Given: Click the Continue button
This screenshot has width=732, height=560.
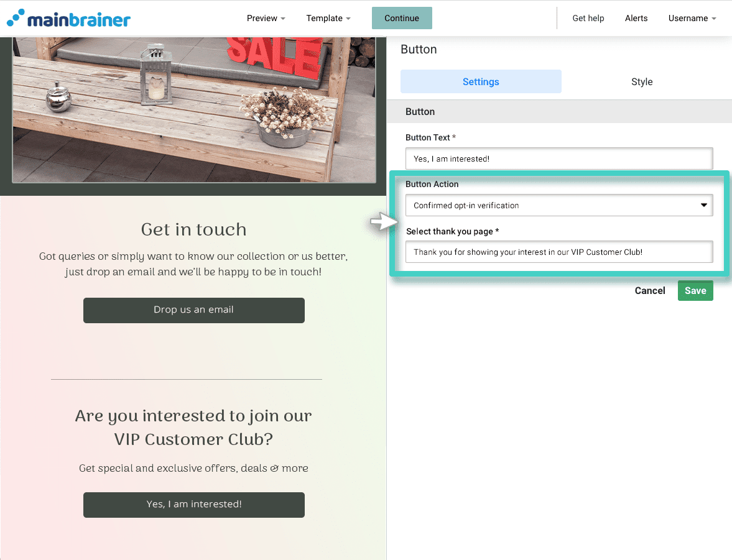Looking at the screenshot, I should pos(402,18).
